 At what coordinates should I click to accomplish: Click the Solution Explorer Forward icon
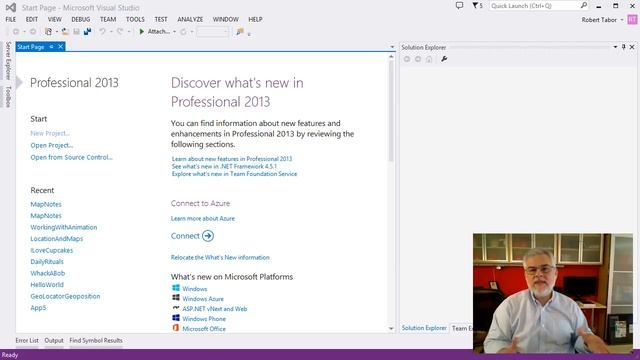click(x=418, y=59)
